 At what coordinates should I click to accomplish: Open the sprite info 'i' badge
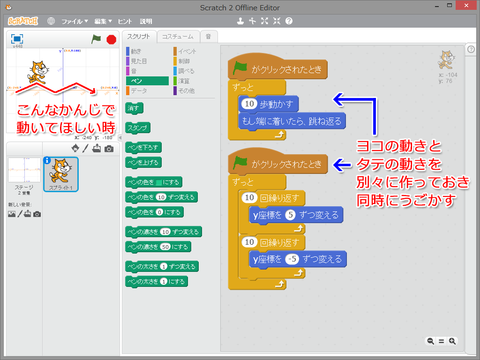pos(47,161)
